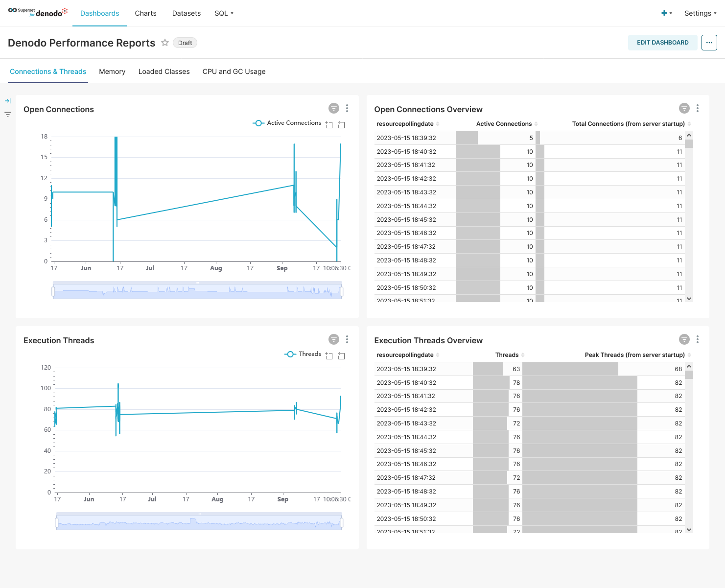The image size is (725, 588).
Task: Open the left sidebar filter icon
Action: coord(8,115)
